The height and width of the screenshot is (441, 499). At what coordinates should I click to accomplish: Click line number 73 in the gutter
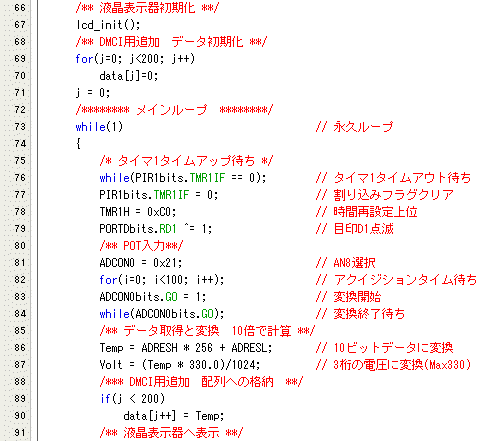coord(20,127)
